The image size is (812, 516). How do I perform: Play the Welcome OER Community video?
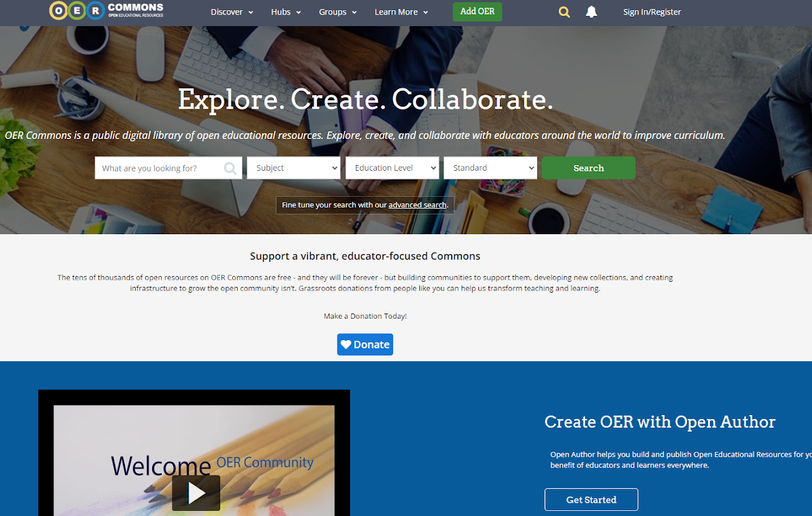(196, 493)
